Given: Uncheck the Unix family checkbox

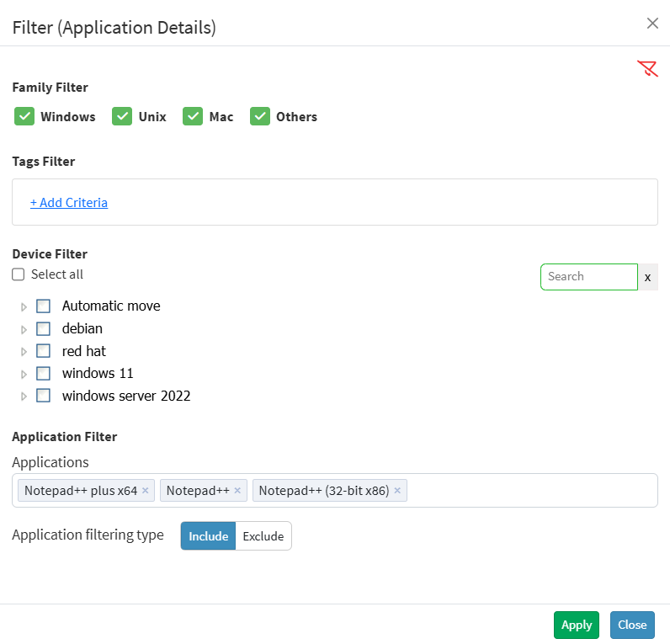Looking at the screenshot, I should pyautogui.click(x=123, y=116).
